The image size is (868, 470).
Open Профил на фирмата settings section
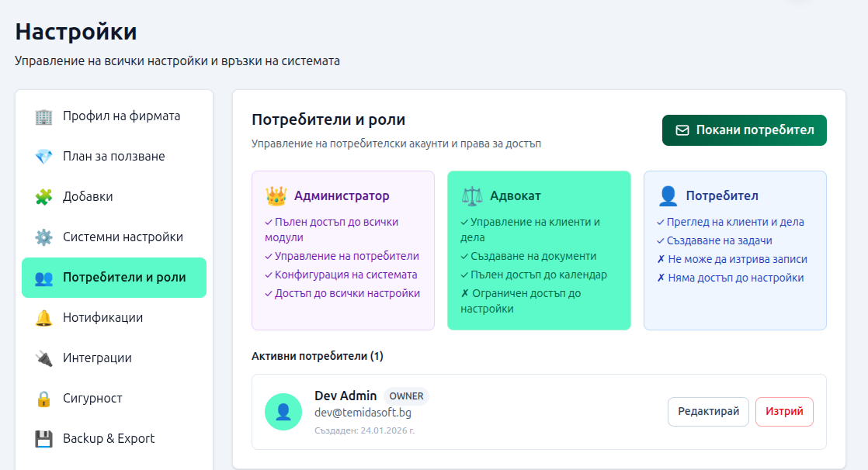coord(114,116)
